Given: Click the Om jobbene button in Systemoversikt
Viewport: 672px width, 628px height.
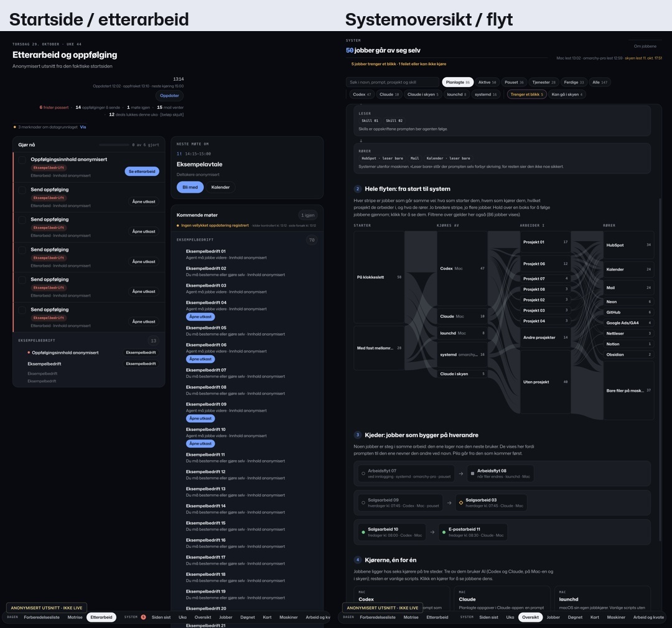Looking at the screenshot, I should click(645, 46).
